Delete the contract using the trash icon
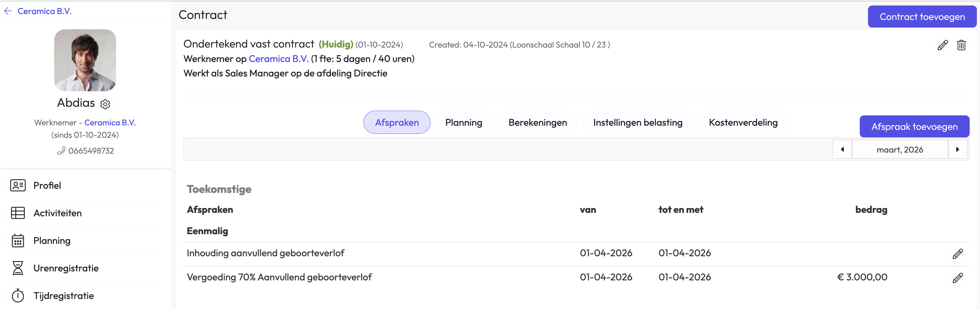 [x=961, y=45]
